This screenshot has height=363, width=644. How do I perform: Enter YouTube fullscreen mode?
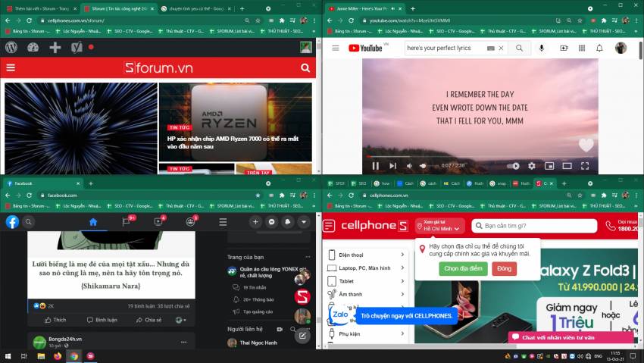click(x=585, y=166)
